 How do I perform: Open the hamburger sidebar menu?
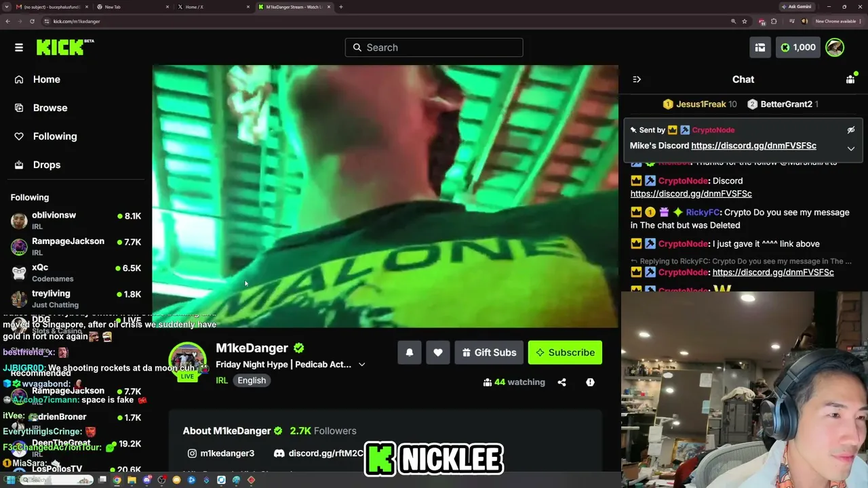click(19, 47)
